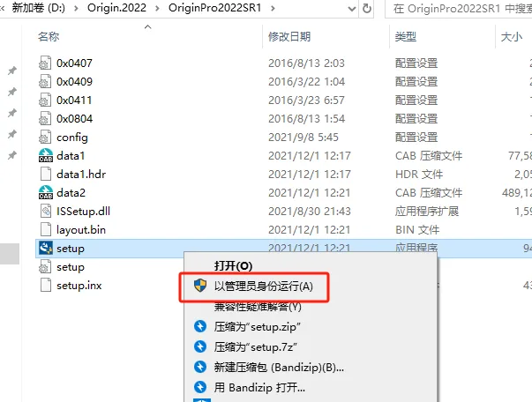The width and height of the screenshot is (532, 402).
Task: Open 新加卷 (D:) breadcrumb location
Action: [x=38, y=8]
